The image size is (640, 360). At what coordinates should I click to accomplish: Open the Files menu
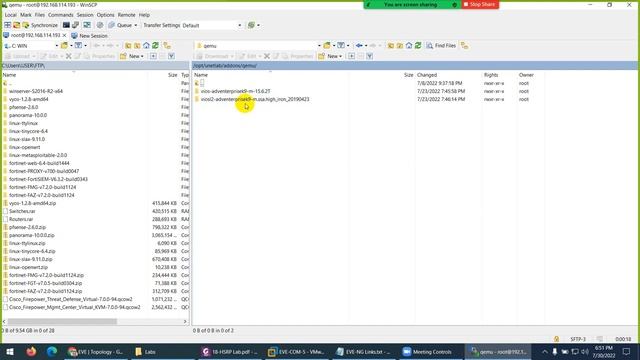coord(40,15)
